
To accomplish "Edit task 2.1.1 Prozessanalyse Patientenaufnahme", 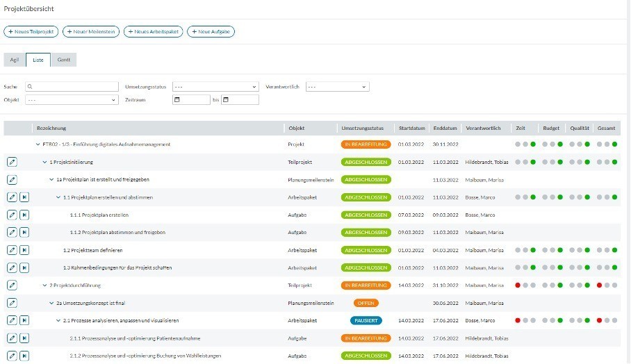I will tap(12, 338).
